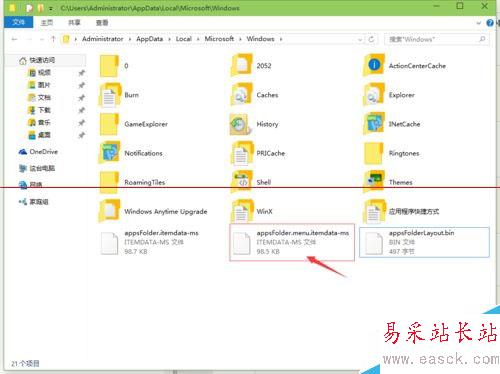Open 桌面 in quick access
Image resolution: width=500 pixels, height=374 pixels.
[x=40, y=135]
